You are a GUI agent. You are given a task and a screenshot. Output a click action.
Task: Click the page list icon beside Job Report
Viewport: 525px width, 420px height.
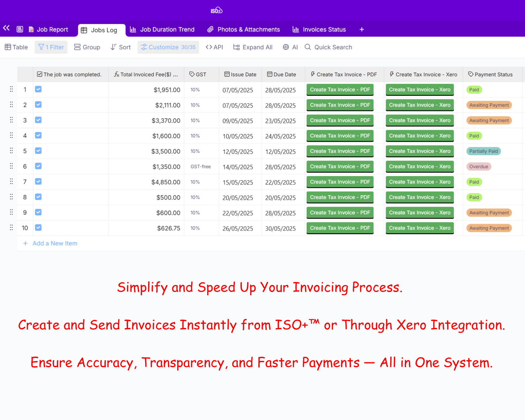pyautogui.click(x=20, y=29)
